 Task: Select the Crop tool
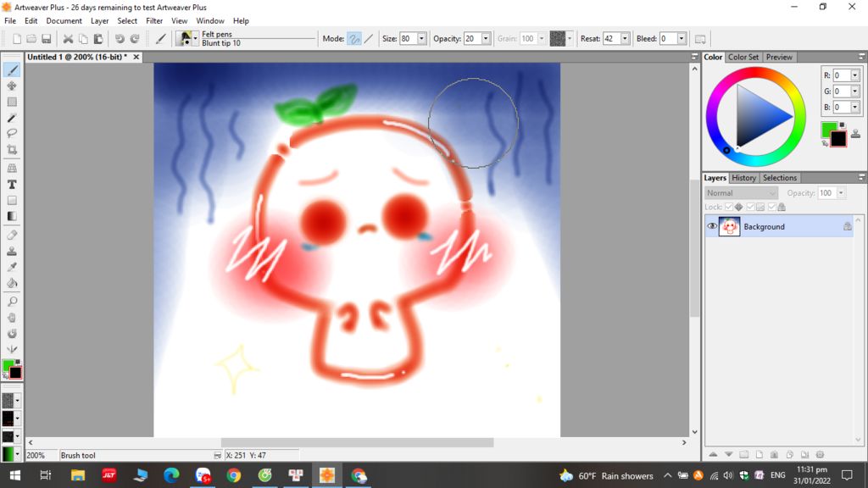pos(12,149)
